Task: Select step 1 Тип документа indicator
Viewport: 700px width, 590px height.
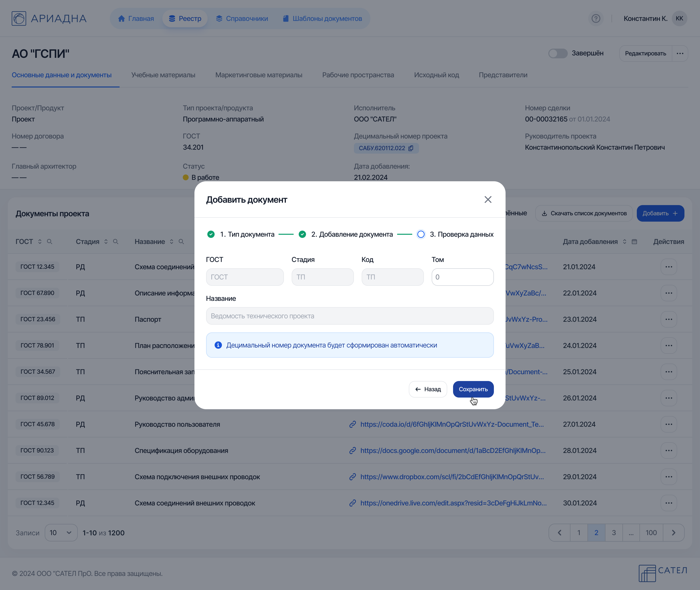Action: [x=211, y=234]
